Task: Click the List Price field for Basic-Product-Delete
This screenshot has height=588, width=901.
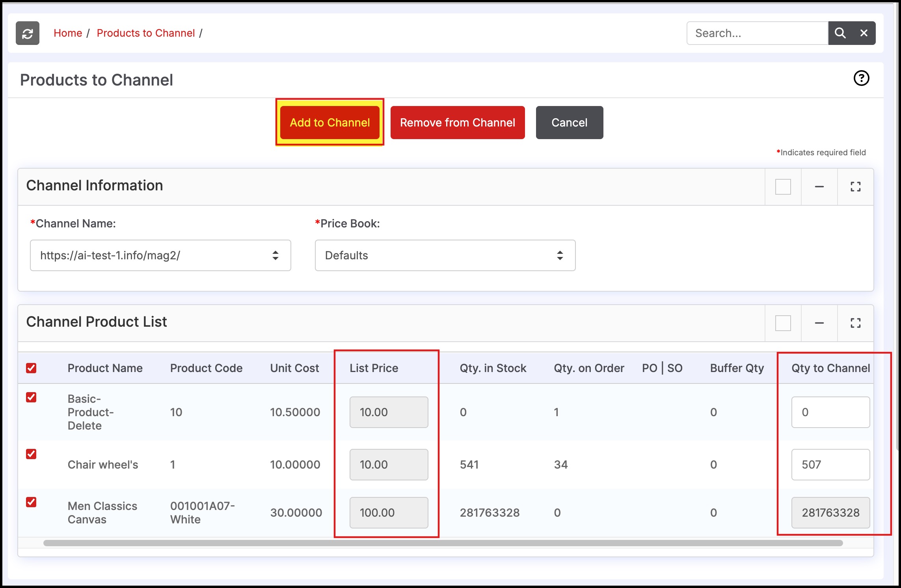Action: 389,412
